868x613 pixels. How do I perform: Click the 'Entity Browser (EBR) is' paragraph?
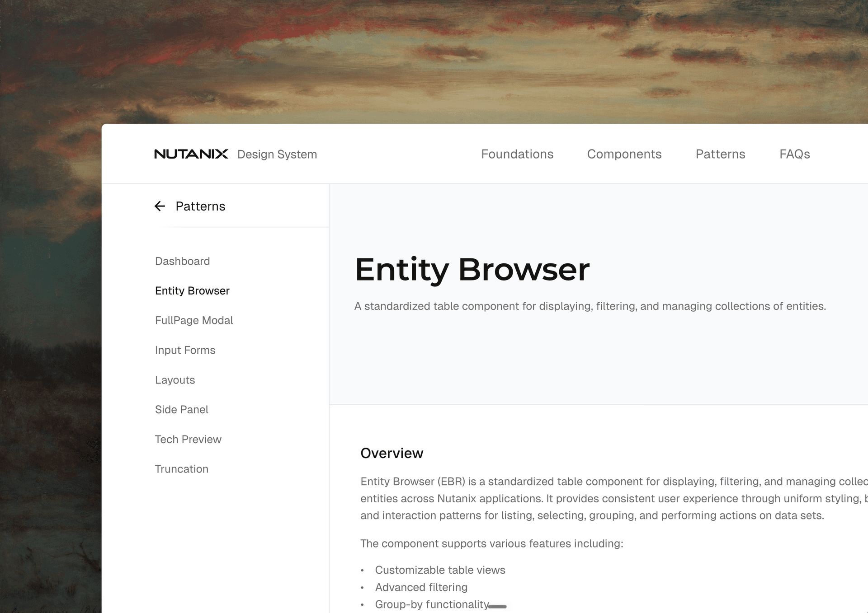[614, 498]
